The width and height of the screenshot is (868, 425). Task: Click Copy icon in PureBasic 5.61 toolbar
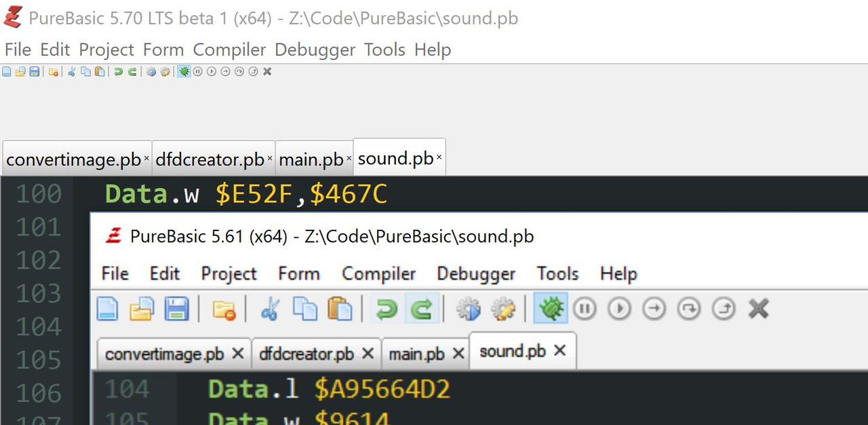(304, 309)
